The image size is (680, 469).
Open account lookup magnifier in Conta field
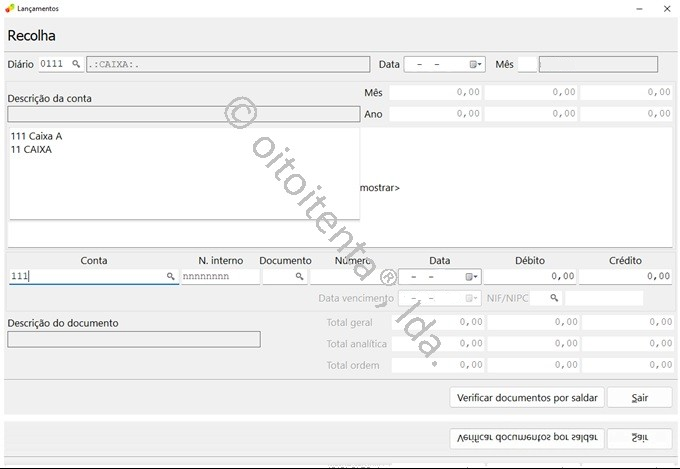[x=171, y=276]
